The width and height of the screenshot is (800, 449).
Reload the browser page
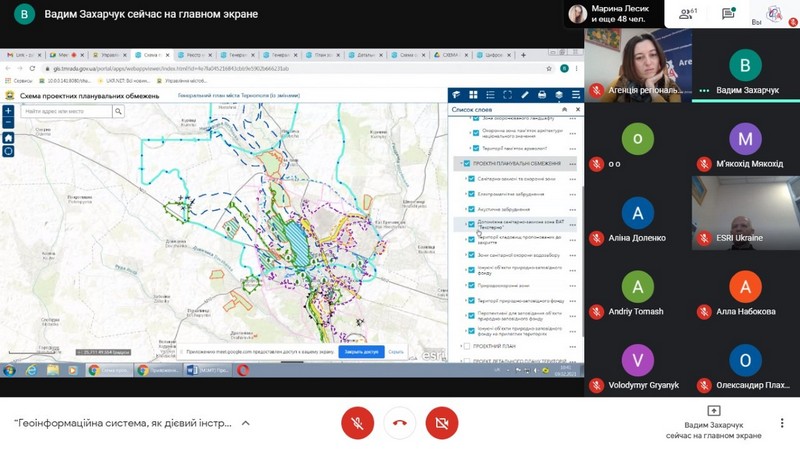click(x=32, y=68)
